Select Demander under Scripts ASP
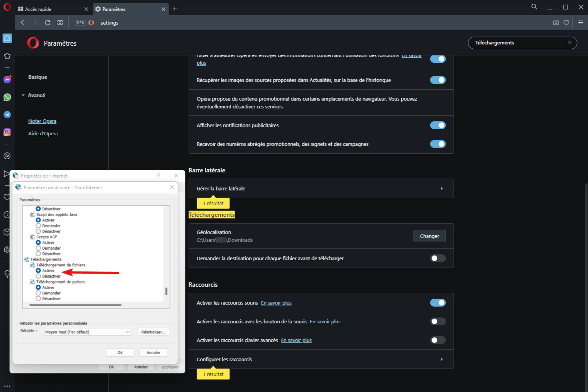Viewport: 588px width, 392px height. (x=38, y=248)
